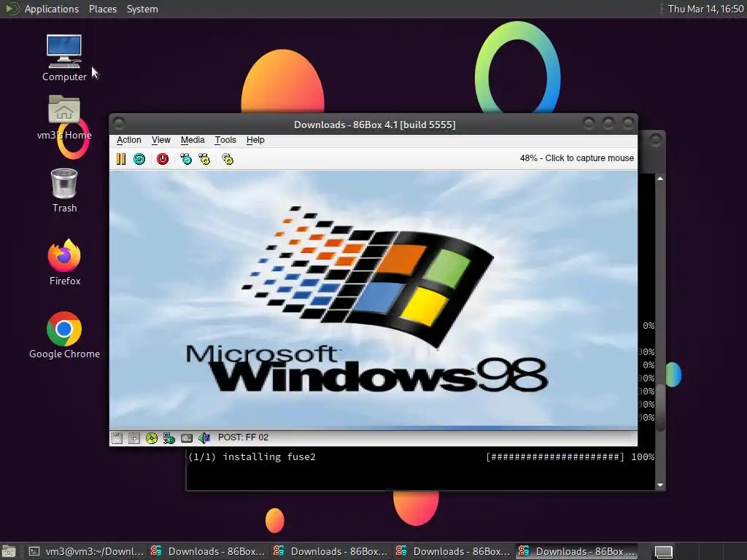Click the 'POST: FF 02' status text
747x560 pixels.
pyautogui.click(x=243, y=437)
